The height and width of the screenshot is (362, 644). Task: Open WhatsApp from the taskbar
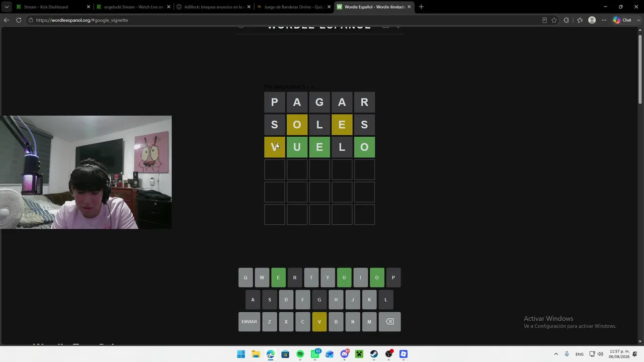(315, 354)
